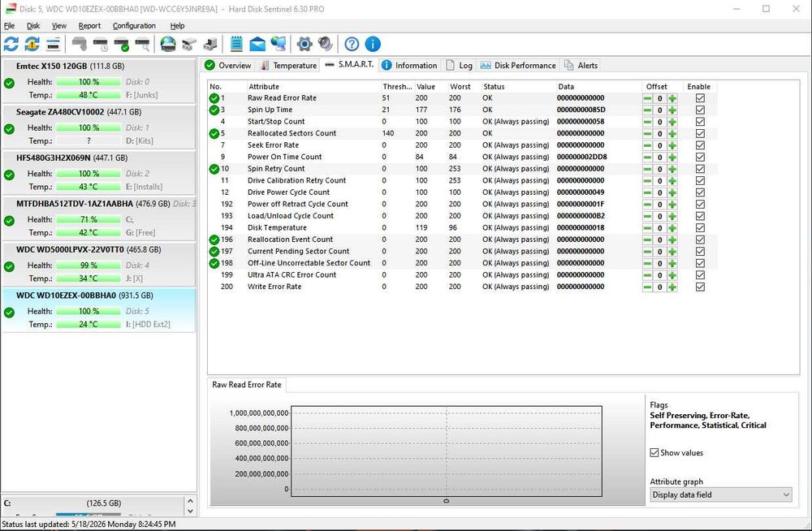Screen dimensions: 812x531
Task: Select the Emtec X150 120GB disk
Action: [x=98, y=81]
